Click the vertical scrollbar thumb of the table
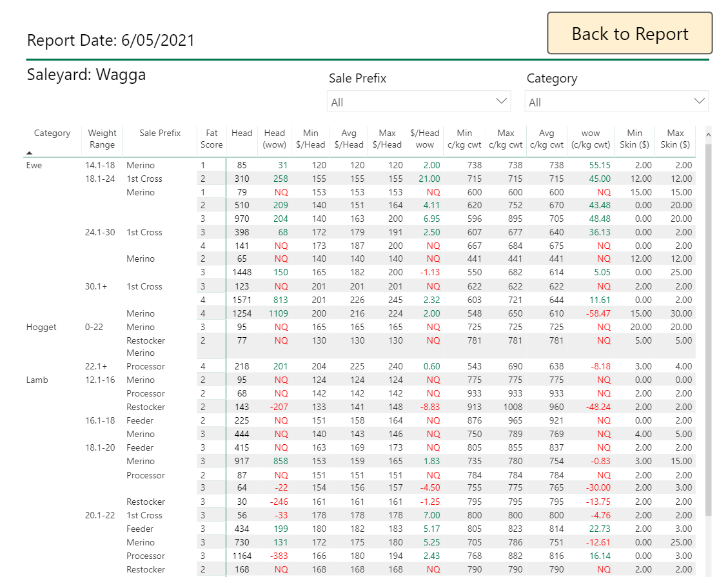 coord(708,329)
